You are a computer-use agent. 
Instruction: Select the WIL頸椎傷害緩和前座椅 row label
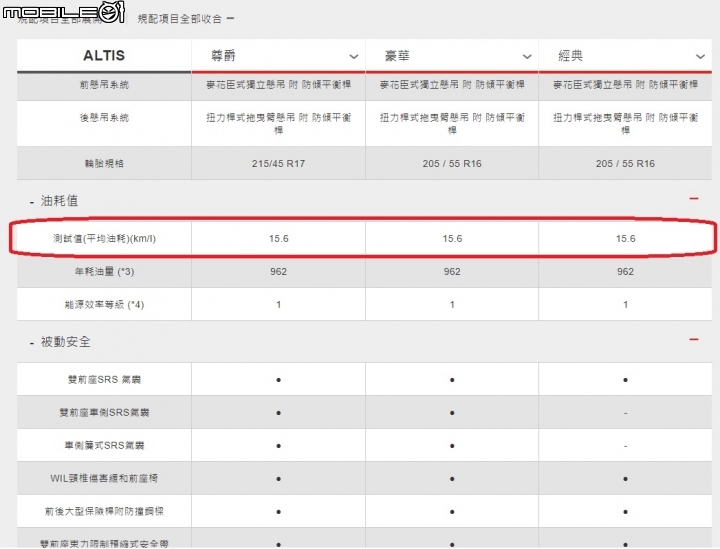pos(104,479)
